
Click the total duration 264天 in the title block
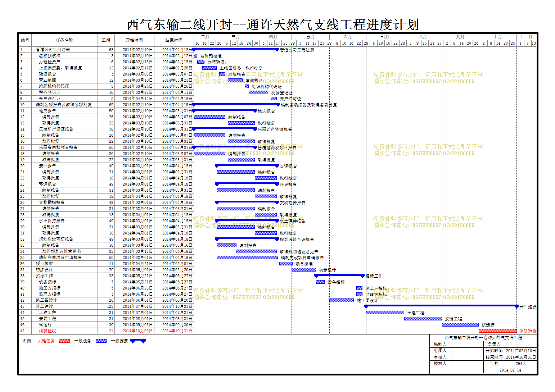(521, 364)
